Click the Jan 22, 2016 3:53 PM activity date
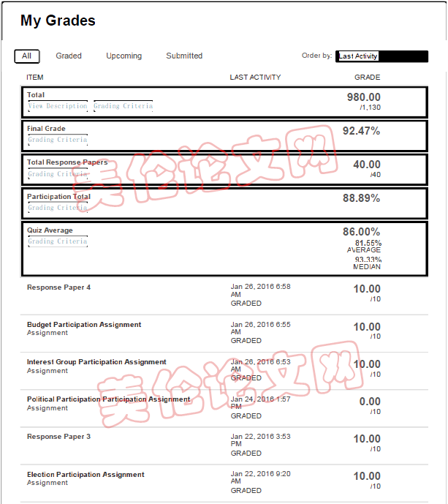Viewport: 448px width, 504px height. tap(260, 440)
